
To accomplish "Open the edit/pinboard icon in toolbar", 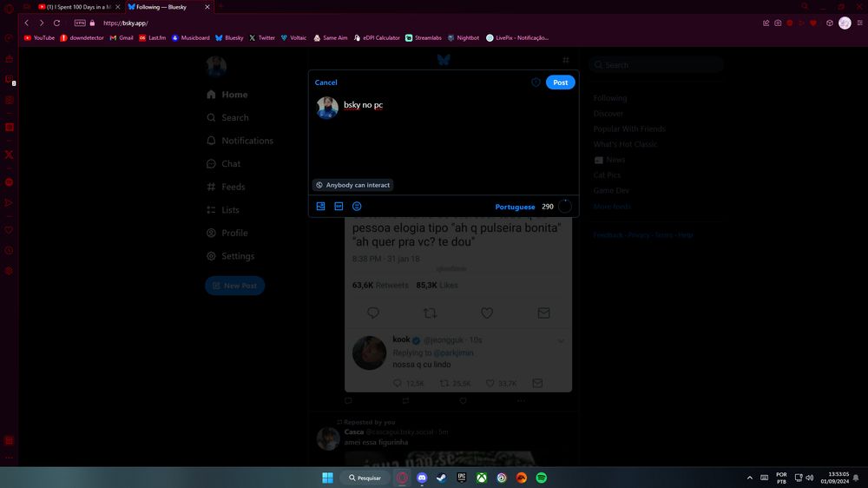I will (x=766, y=23).
